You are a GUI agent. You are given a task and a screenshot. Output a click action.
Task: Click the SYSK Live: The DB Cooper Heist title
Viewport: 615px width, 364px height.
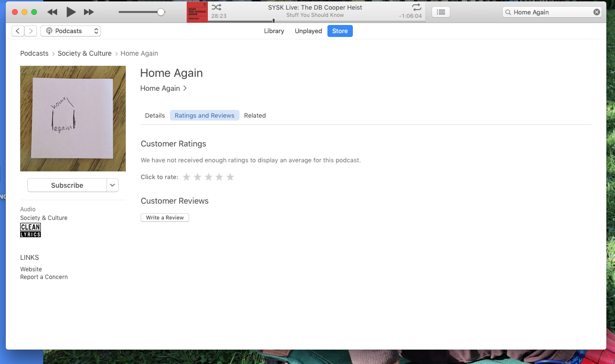click(315, 8)
